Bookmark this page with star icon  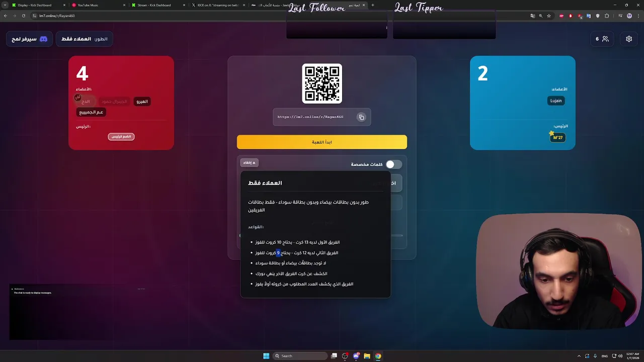point(549,16)
